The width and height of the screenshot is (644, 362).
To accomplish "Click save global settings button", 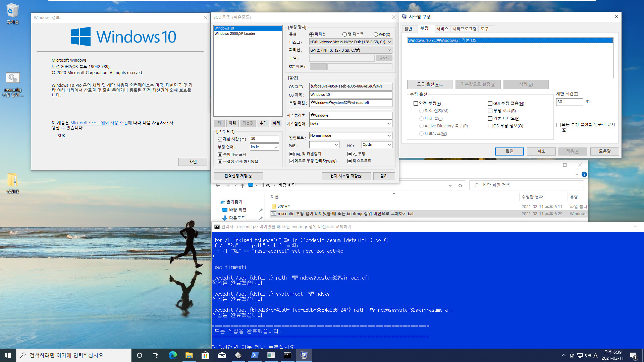I will coord(238,176).
